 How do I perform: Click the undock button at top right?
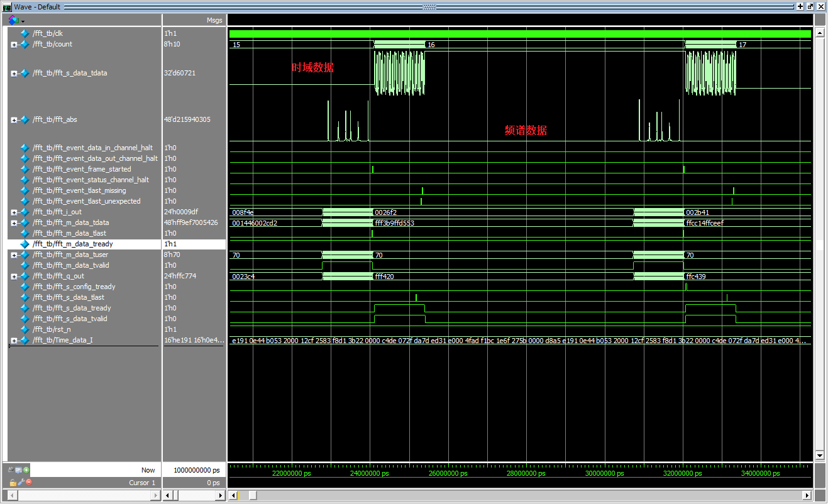(810, 6)
